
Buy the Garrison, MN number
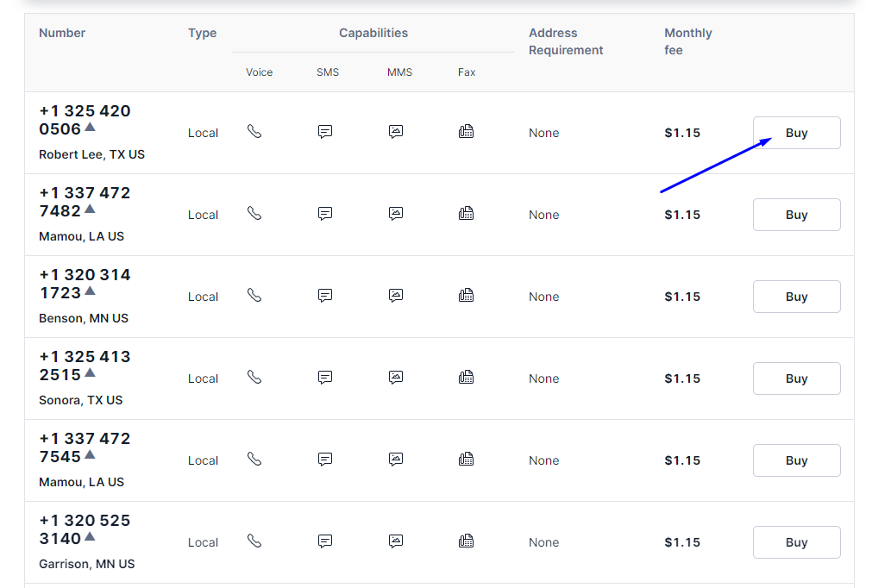tap(796, 542)
